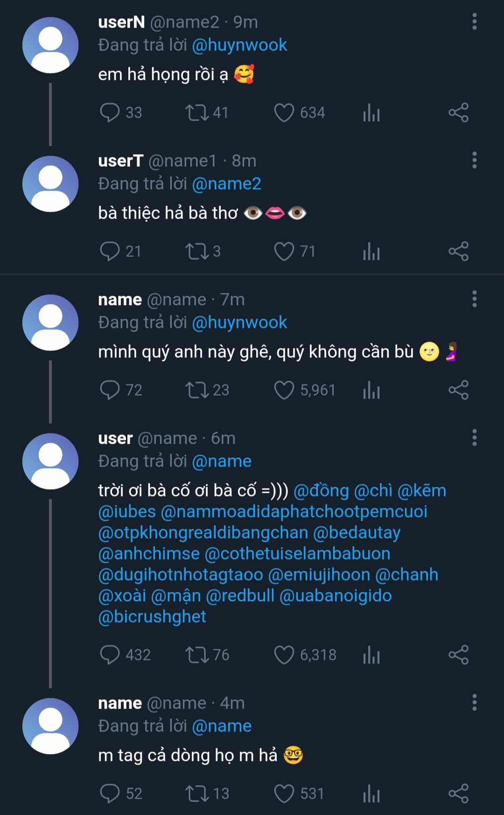This screenshot has width=504, height=815.
Task: Retweet the post with 23 retweets
Action: point(197,390)
